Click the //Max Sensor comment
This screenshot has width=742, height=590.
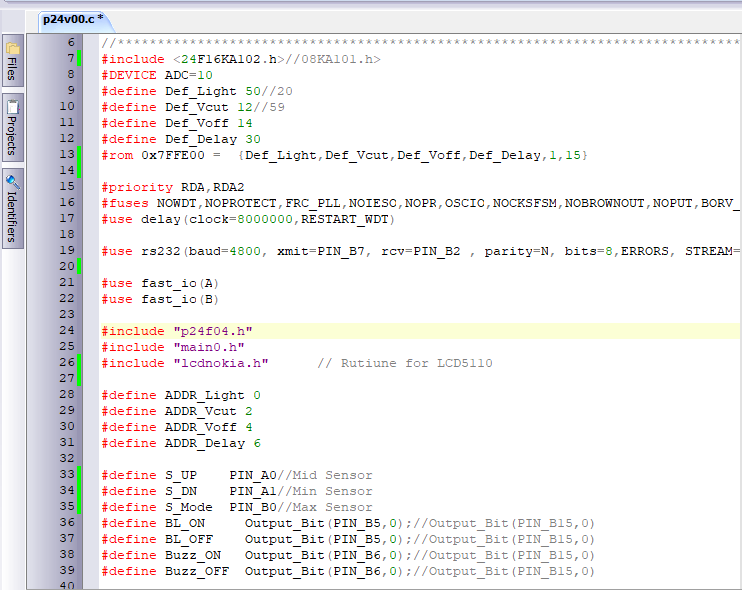click(x=325, y=508)
